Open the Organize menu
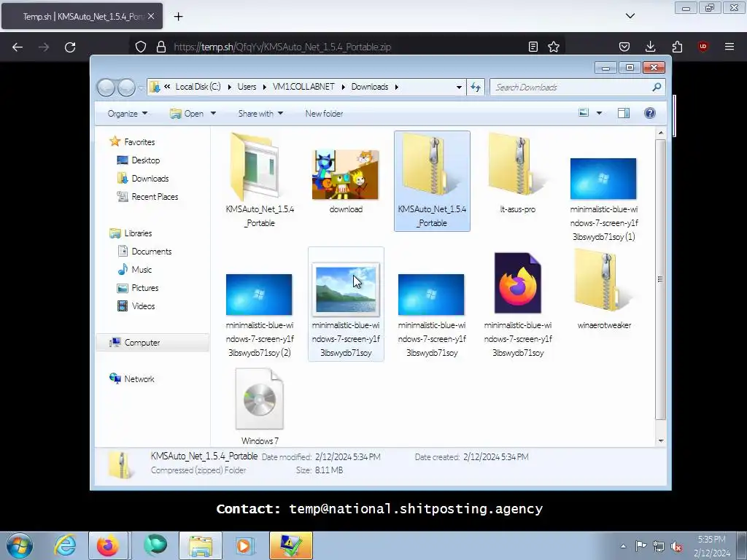The image size is (747, 560). [x=127, y=113]
